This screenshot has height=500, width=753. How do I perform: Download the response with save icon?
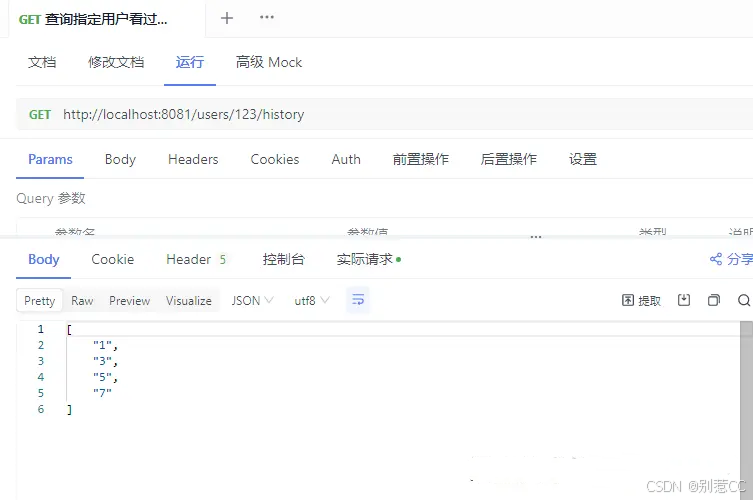pos(684,301)
